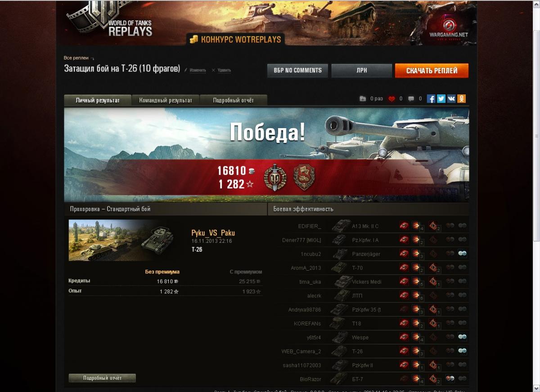Click the ВБР No Comments button
The height and width of the screenshot is (392, 540).
(x=297, y=71)
